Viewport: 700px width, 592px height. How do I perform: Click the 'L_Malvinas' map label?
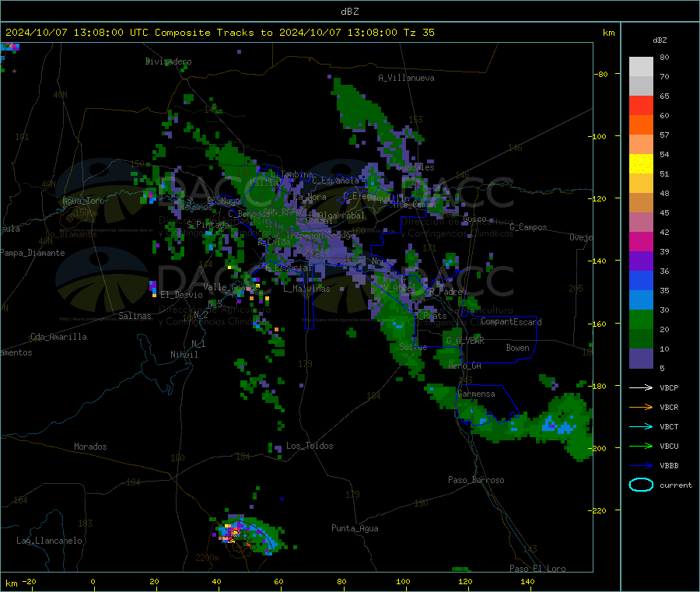point(306,289)
